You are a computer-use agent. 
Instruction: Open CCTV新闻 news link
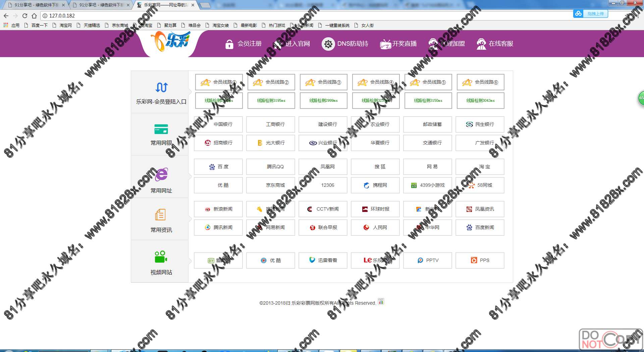[323, 209]
